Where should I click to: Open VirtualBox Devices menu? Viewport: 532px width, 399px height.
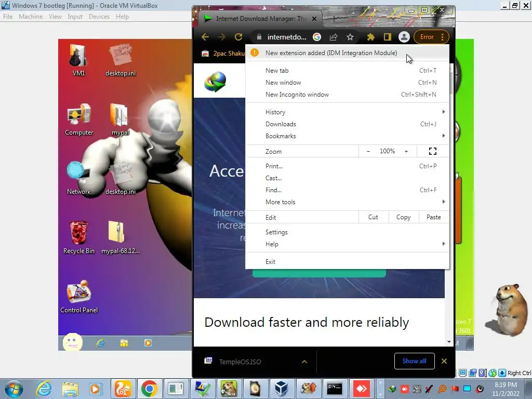(99, 17)
